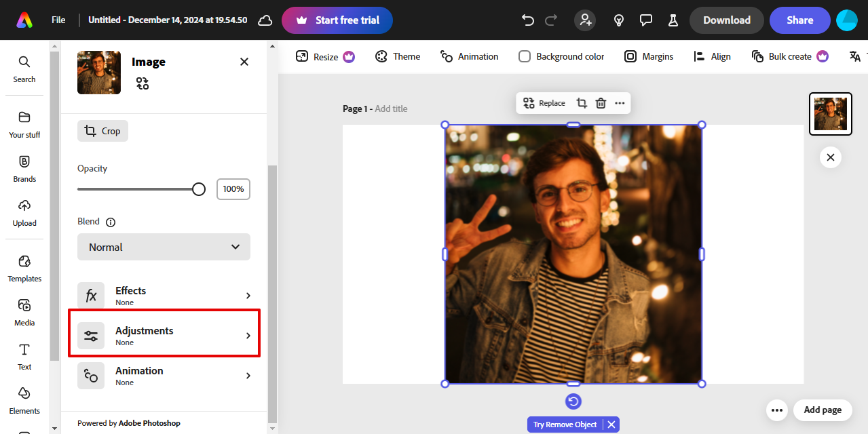Open Templates in the sidebar
This screenshot has height=434, width=868.
(24, 269)
